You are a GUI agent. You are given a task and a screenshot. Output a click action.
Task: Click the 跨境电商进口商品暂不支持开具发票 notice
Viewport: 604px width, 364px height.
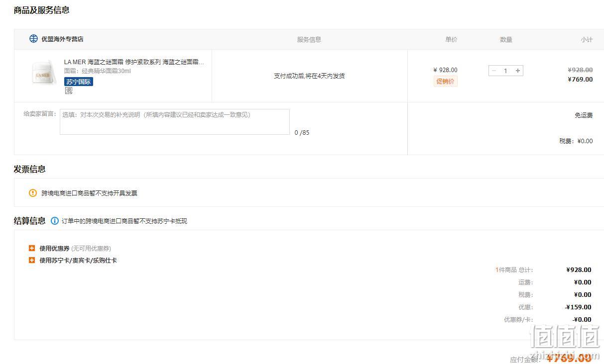[x=89, y=193]
